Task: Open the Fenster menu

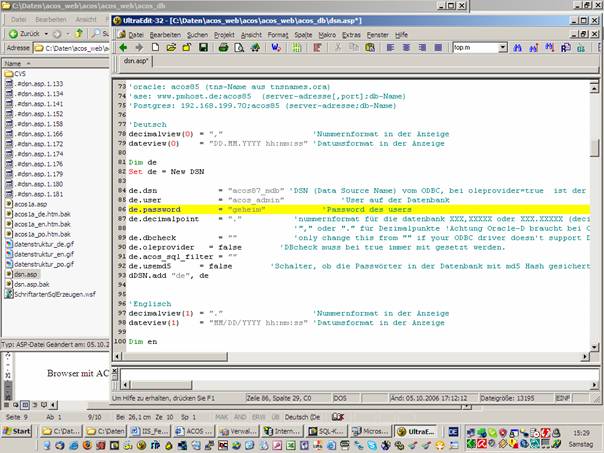Action: pos(378,35)
